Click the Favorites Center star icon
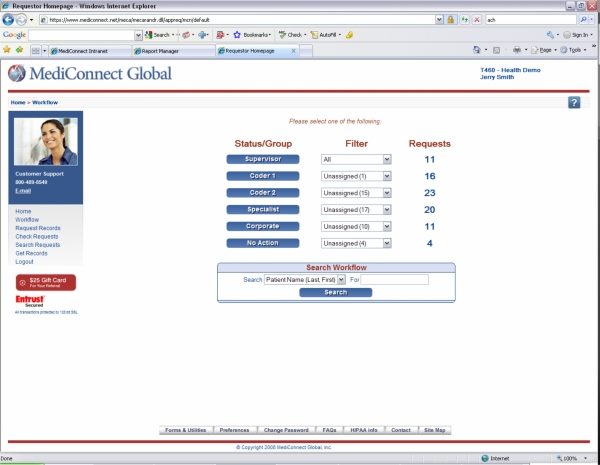Viewport: 600px width, 465px height. [x=7, y=50]
